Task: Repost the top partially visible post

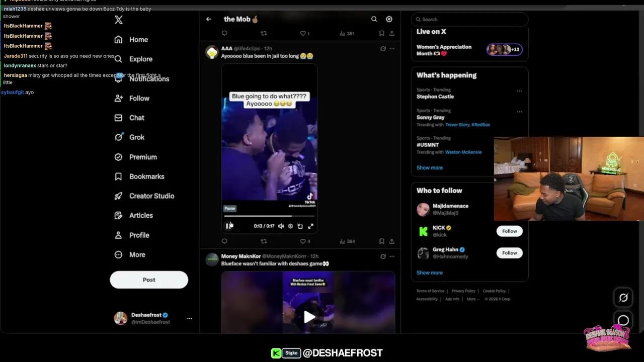Action: click(x=264, y=33)
